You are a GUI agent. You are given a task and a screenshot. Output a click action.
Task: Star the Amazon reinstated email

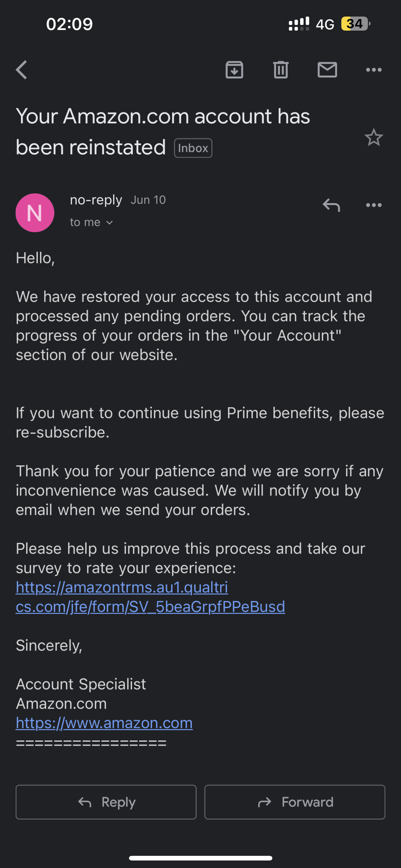[374, 137]
